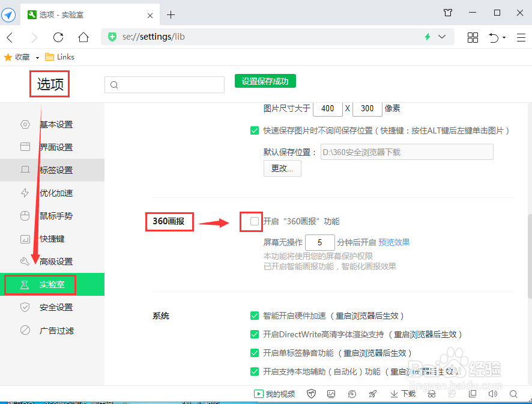
Task: Open 基本设置 in sidebar
Action: click(x=52, y=124)
